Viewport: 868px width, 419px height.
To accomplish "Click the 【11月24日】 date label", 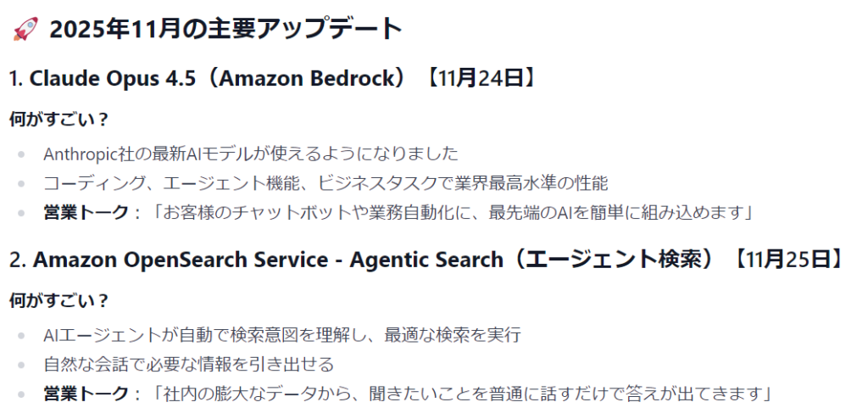I will (480, 79).
